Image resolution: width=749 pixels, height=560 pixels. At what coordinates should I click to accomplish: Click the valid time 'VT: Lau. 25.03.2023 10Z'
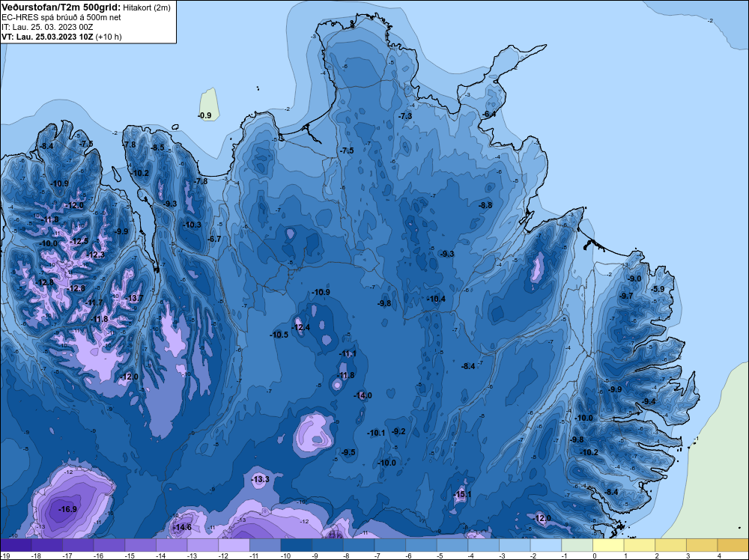48,37
